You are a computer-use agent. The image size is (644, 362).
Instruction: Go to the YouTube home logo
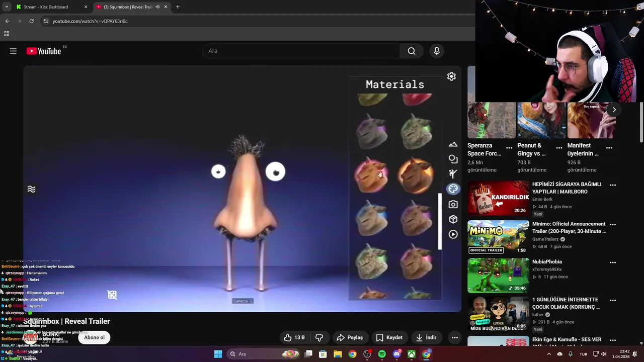click(44, 51)
